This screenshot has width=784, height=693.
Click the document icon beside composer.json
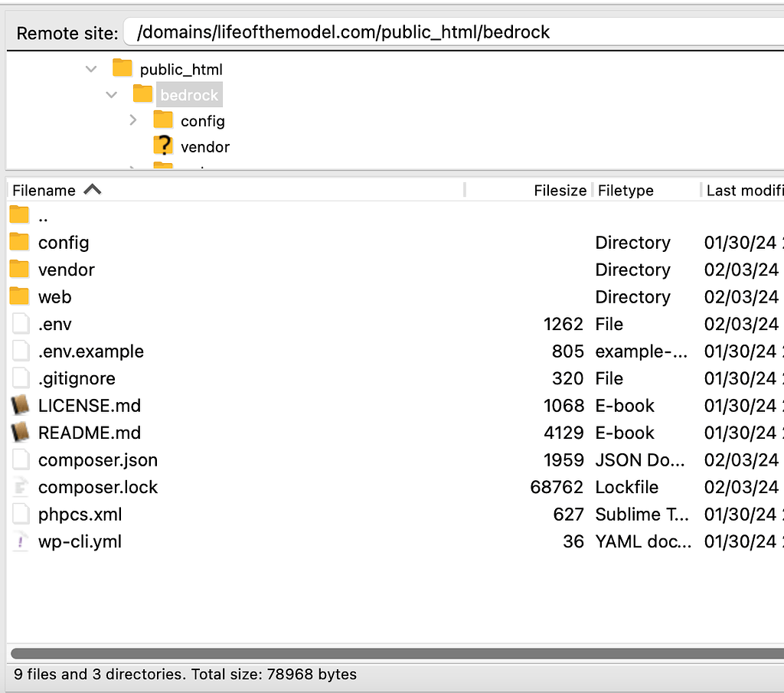(x=21, y=459)
